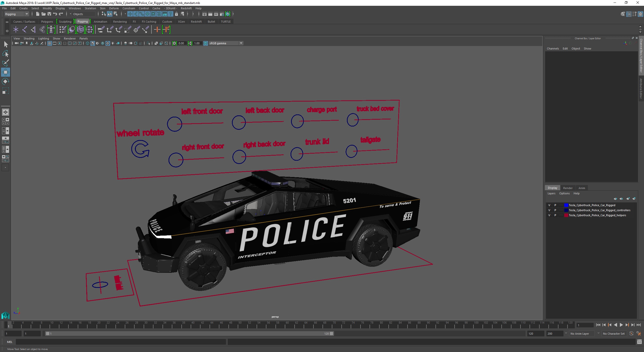Click the Open Scene folder icon
The image size is (644, 352).
click(43, 14)
